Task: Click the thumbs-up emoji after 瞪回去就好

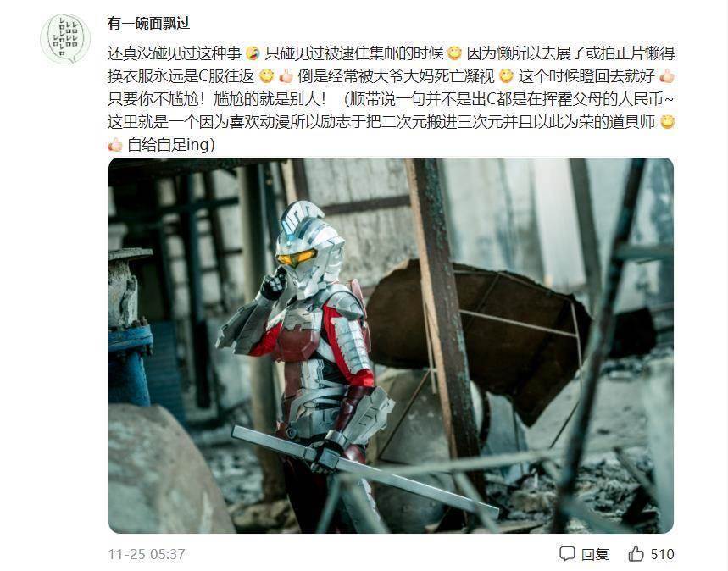Action: tap(667, 75)
